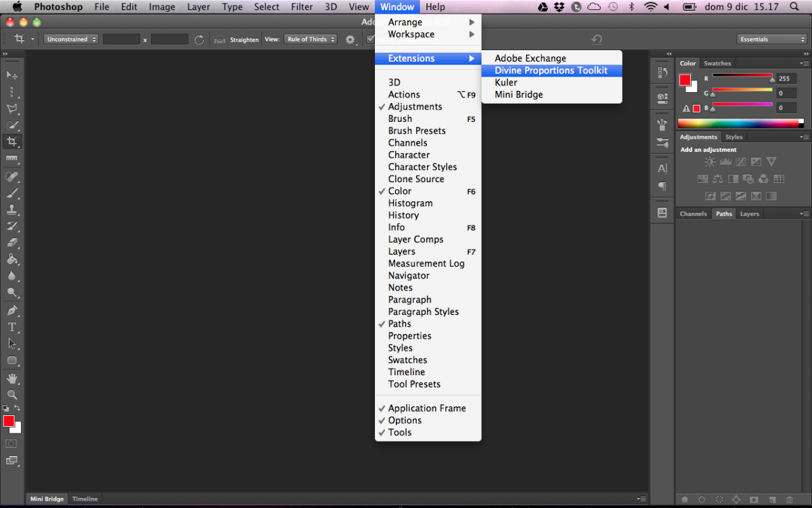Open the Adjustments panel options menu
Image resolution: width=812 pixels, height=508 pixels.
point(805,137)
